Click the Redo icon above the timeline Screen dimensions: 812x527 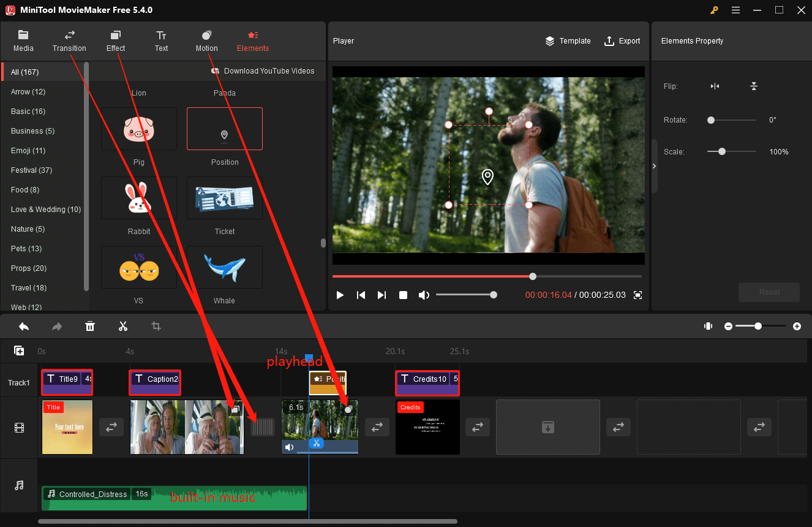pos(57,326)
